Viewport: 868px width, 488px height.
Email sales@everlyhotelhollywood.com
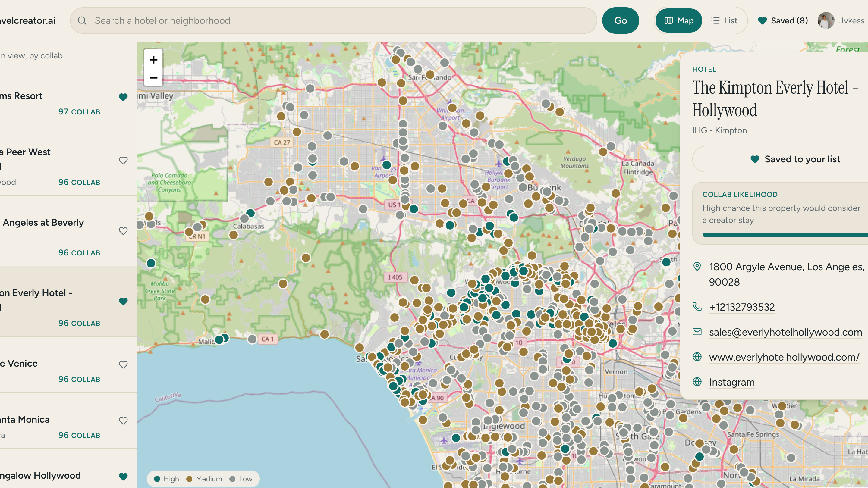click(785, 332)
